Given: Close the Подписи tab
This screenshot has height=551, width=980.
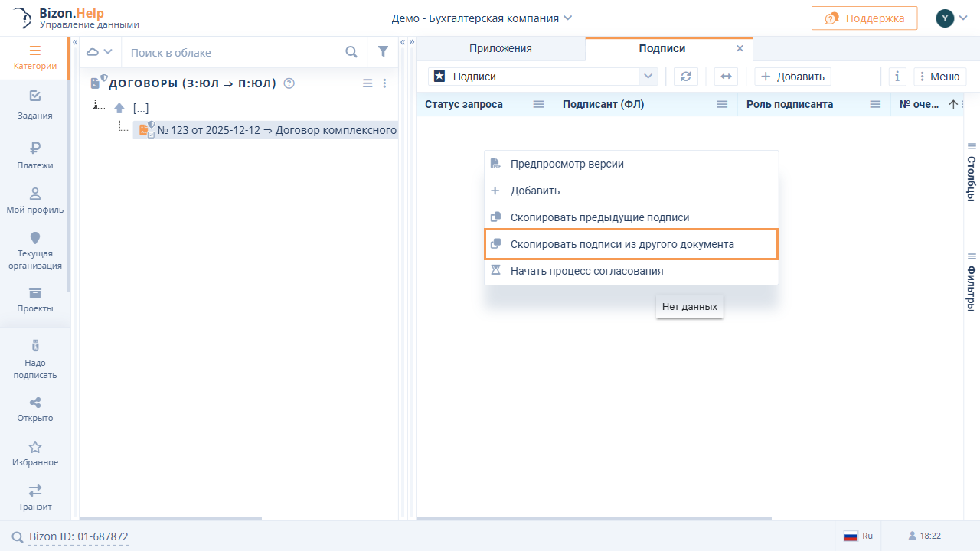Looking at the screenshot, I should [x=740, y=48].
